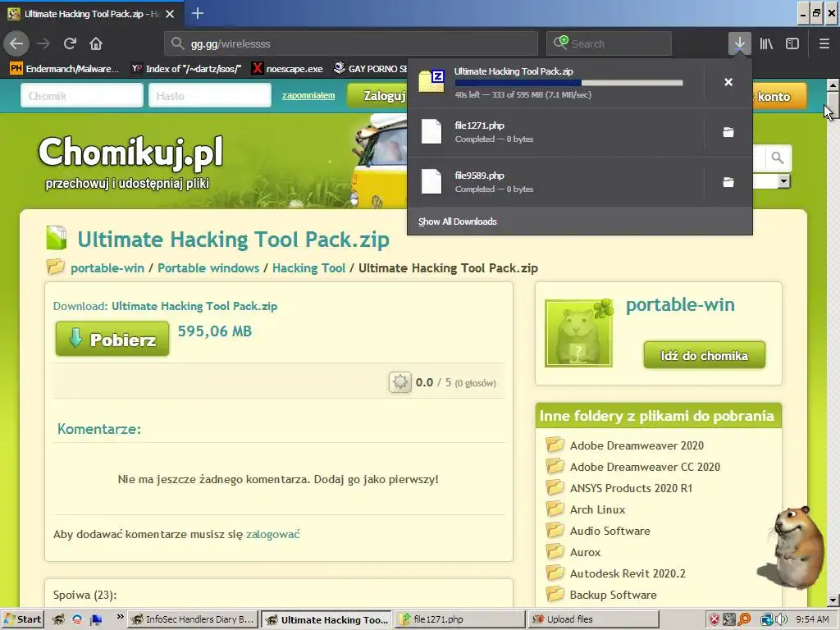
Task: Click the page scrollbar down arrow
Action: coord(833,600)
